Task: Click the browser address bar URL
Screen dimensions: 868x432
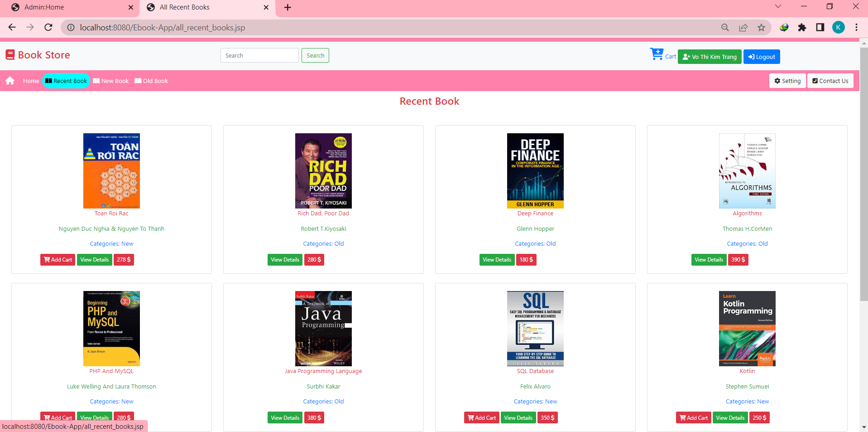Action: (163, 28)
